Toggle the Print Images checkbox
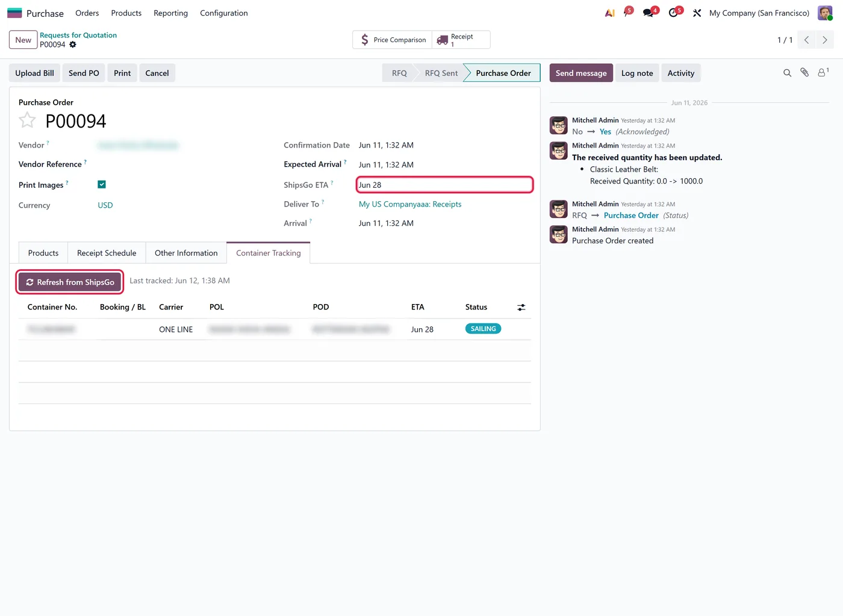 tap(102, 184)
